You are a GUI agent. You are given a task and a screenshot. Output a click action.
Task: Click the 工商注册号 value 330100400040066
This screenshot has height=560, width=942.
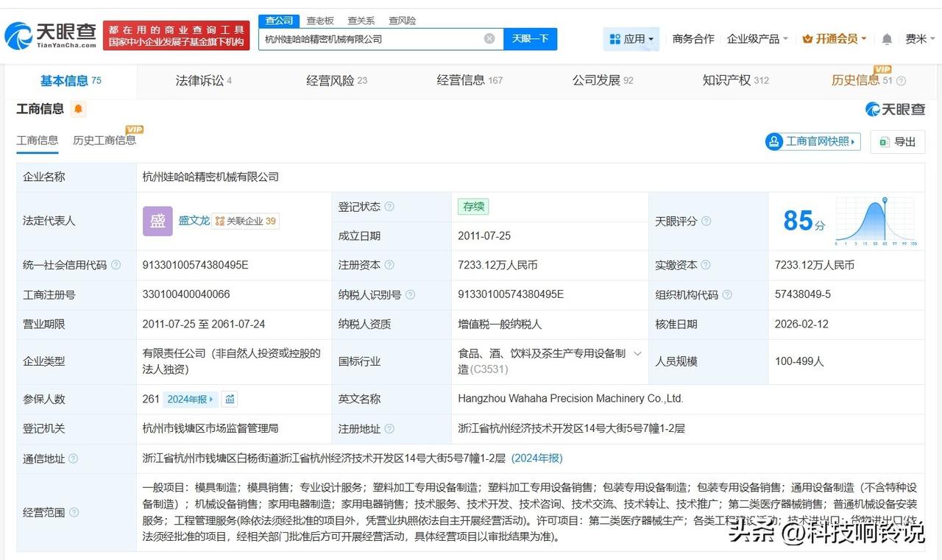(186, 294)
